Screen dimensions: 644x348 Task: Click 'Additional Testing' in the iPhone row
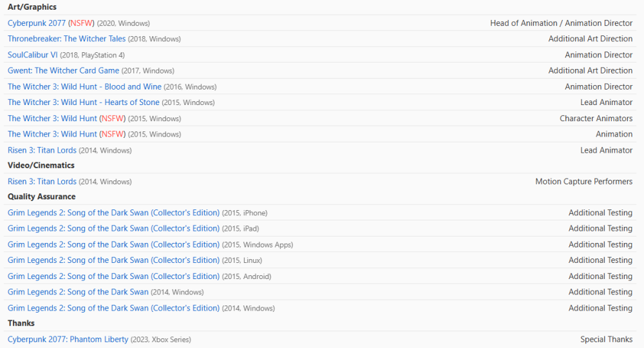click(x=600, y=213)
